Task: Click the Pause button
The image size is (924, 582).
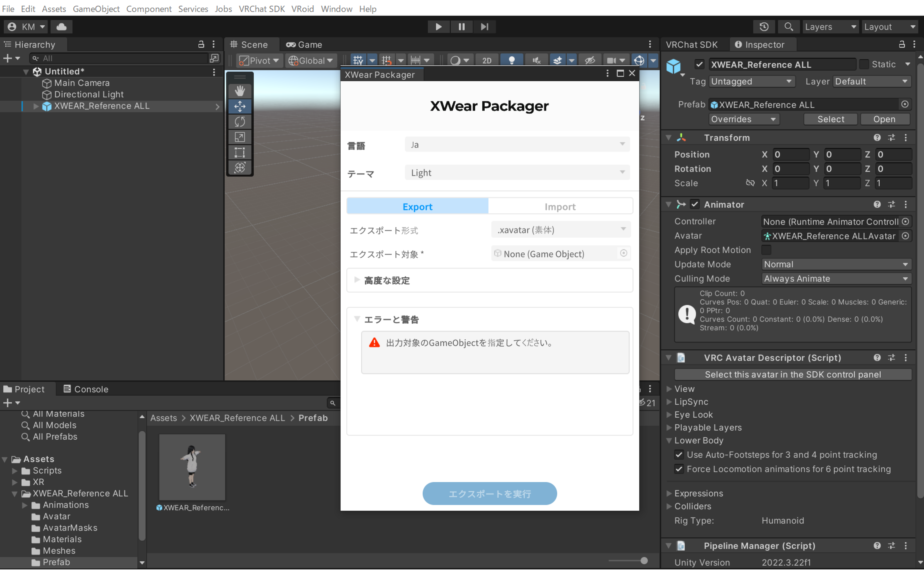Action: pos(462,26)
